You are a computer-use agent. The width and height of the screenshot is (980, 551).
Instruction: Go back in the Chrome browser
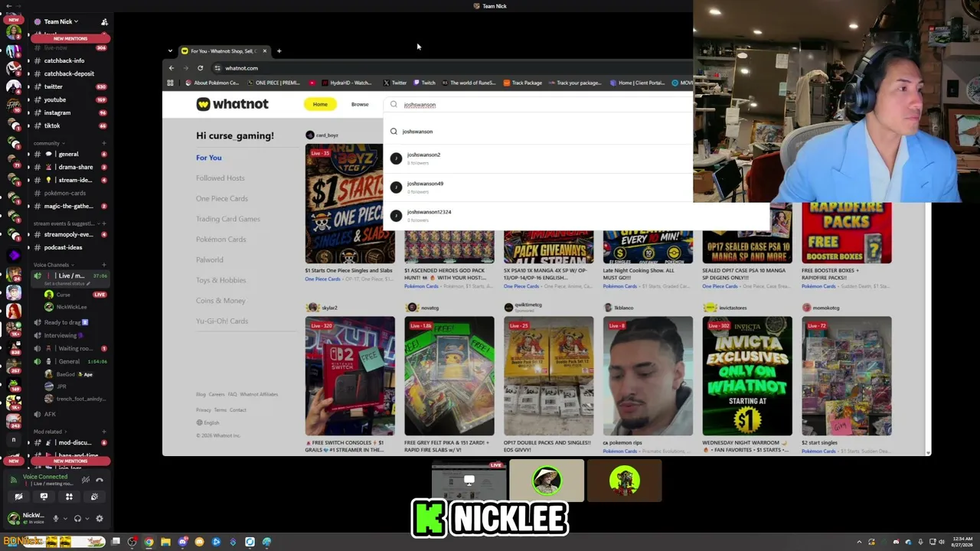coord(171,68)
